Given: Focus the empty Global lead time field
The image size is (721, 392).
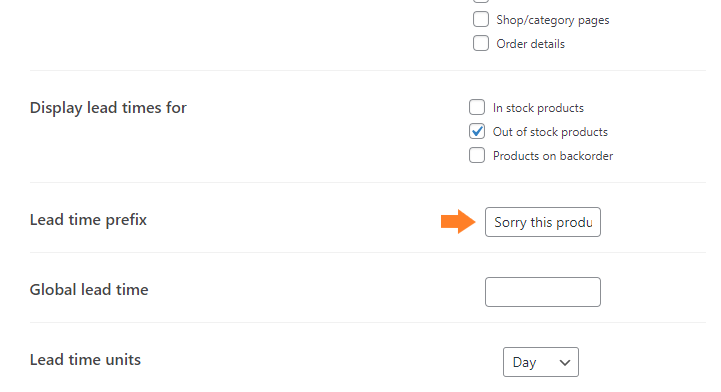Looking at the screenshot, I should 543,292.
